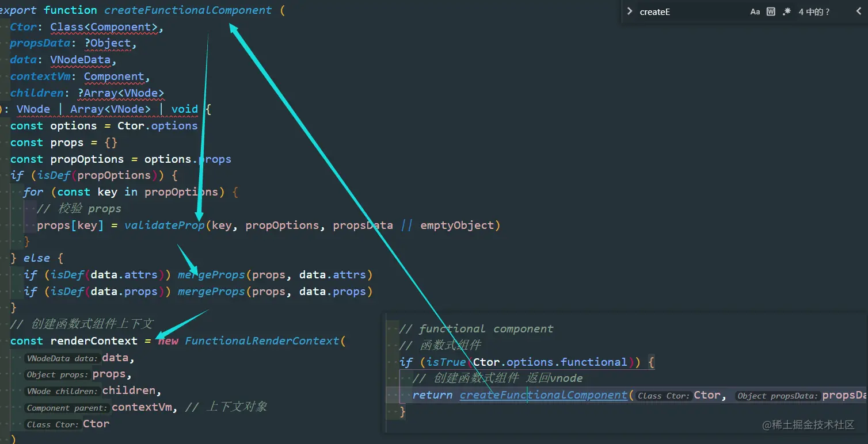Viewport: 868px width, 444px height.
Task: Click the validateProp function call
Action: (165, 225)
